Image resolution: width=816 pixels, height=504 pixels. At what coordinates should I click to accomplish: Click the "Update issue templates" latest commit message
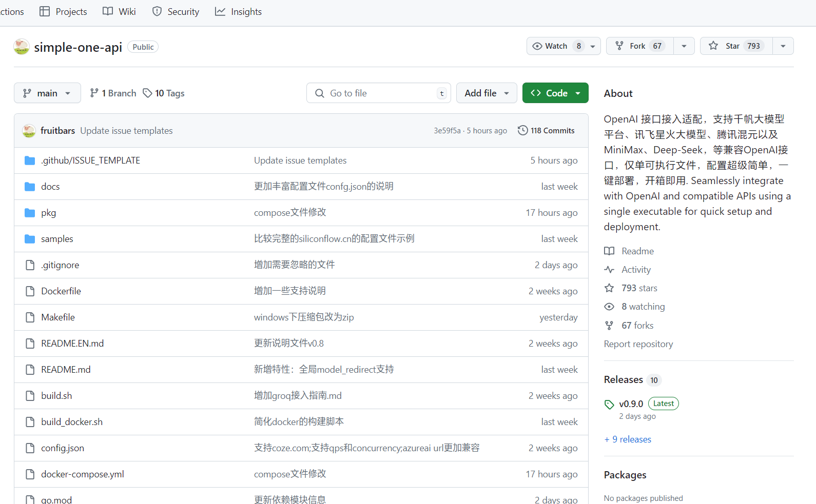coord(126,131)
